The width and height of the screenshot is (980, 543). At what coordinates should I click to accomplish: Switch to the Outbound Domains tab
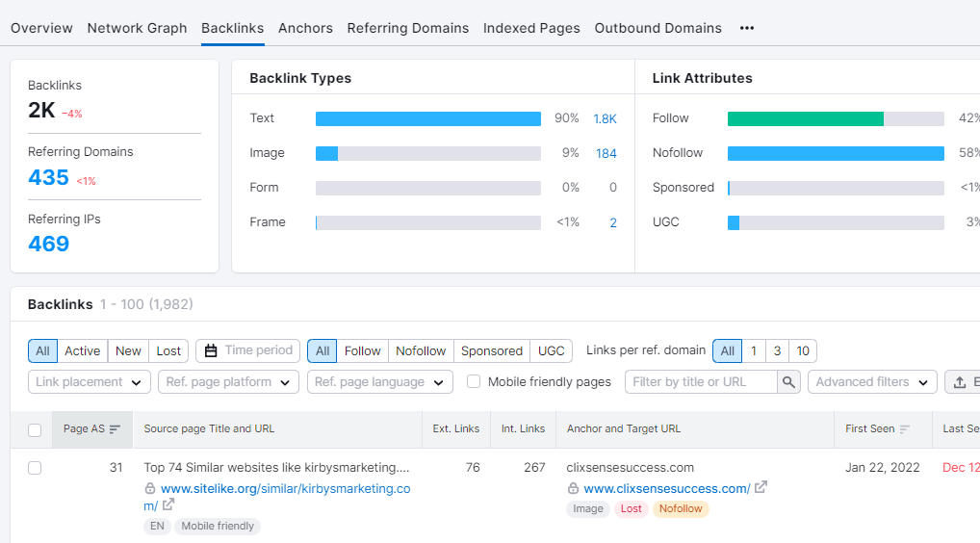pyautogui.click(x=658, y=28)
